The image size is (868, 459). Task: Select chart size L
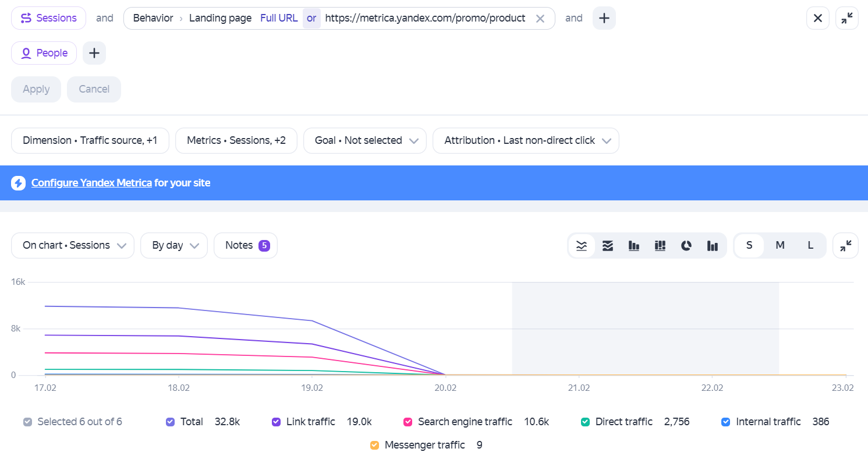[x=810, y=245]
